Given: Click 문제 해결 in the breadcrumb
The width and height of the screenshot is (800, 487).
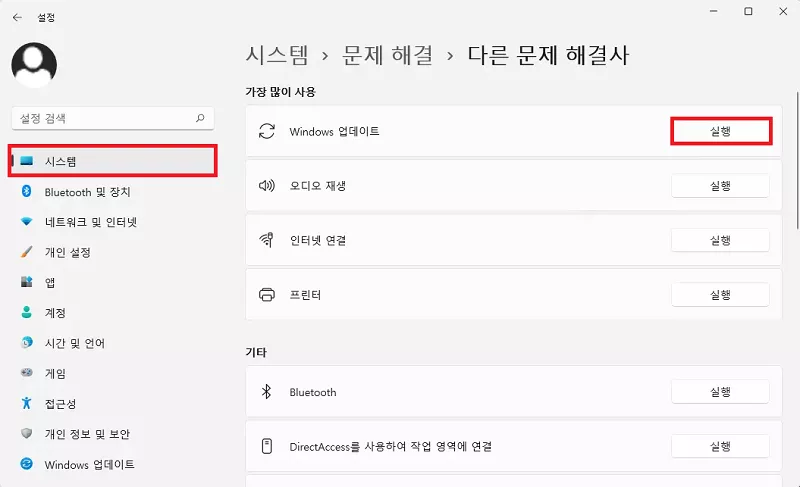Looking at the screenshot, I should click(387, 55).
